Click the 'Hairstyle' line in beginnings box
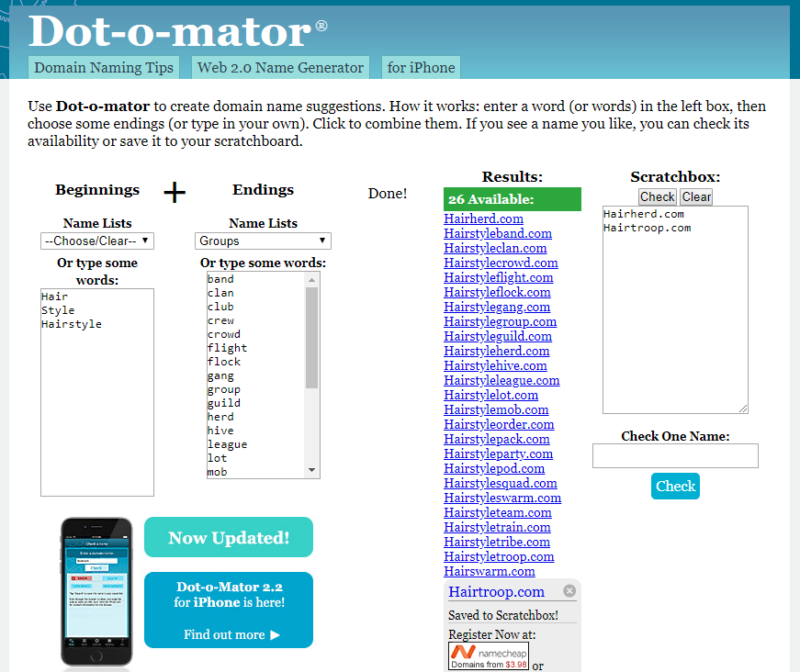Image resolution: width=800 pixels, height=672 pixels. point(72,324)
